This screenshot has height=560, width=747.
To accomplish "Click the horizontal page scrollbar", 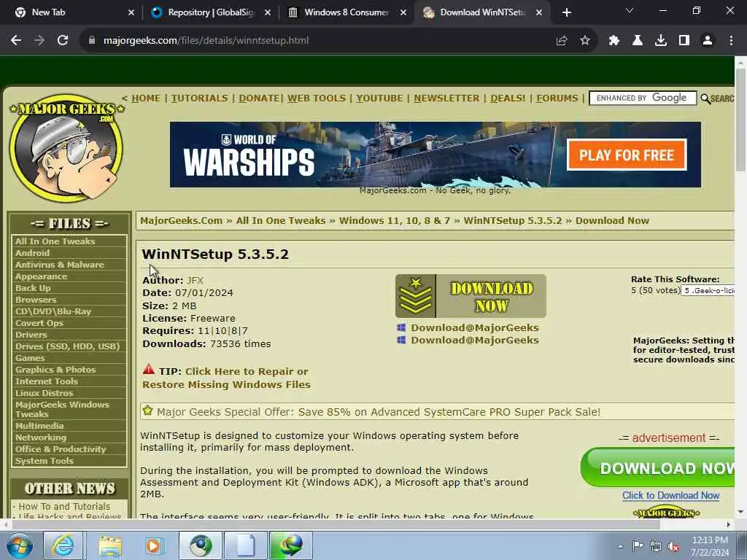I will [336, 524].
